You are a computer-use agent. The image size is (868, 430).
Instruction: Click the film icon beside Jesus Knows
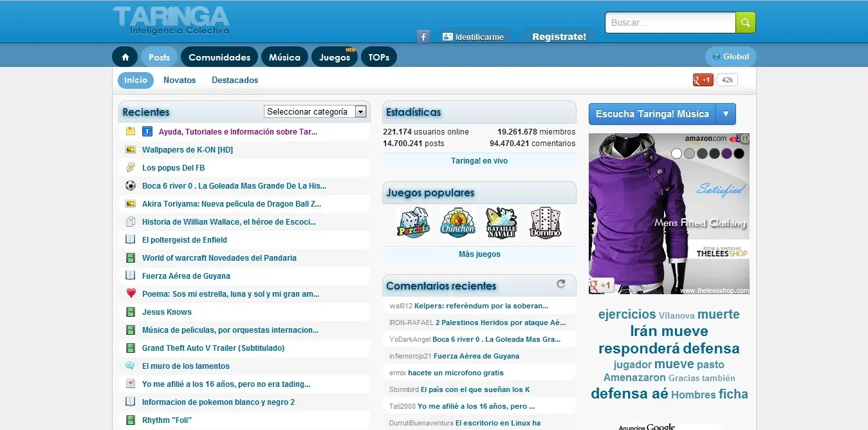tap(131, 312)
